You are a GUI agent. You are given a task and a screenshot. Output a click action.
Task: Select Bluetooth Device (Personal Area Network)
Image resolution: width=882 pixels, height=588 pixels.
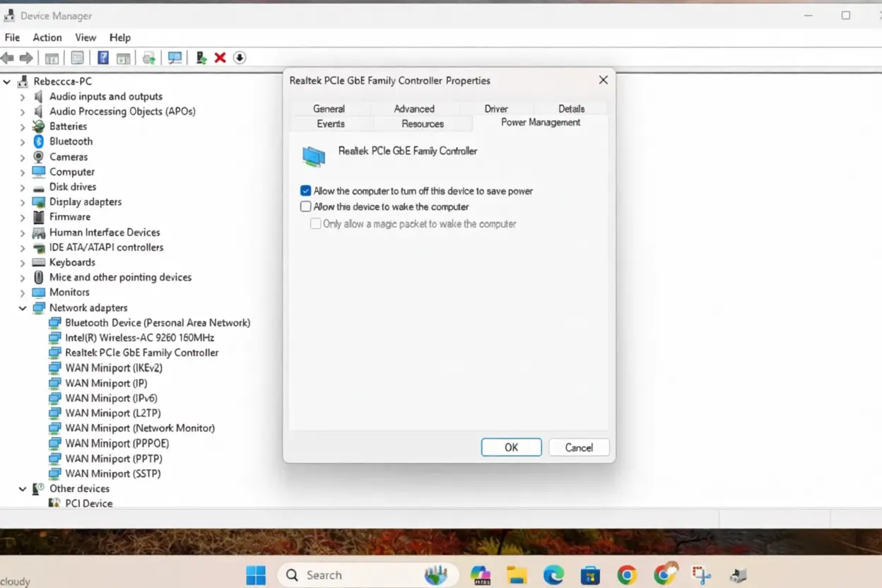coord(158,323)
